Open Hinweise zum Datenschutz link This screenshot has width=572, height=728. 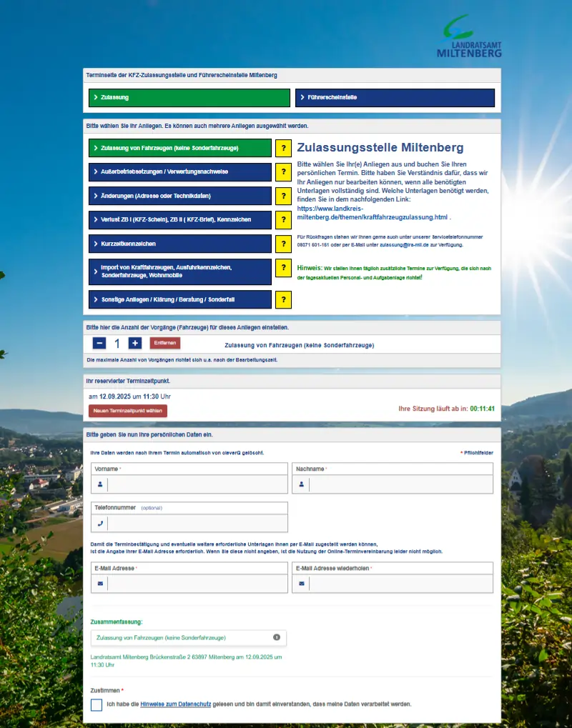(175, 704)
